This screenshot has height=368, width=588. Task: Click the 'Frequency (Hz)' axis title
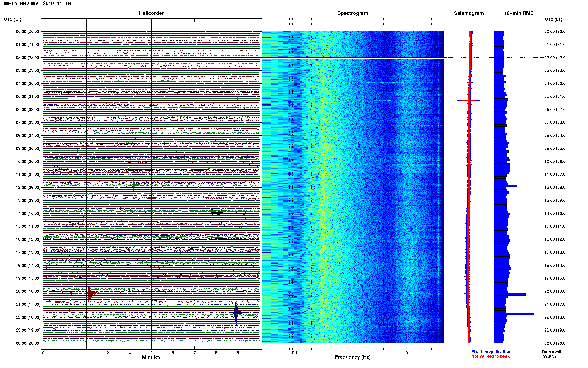[x=353, y=357]
